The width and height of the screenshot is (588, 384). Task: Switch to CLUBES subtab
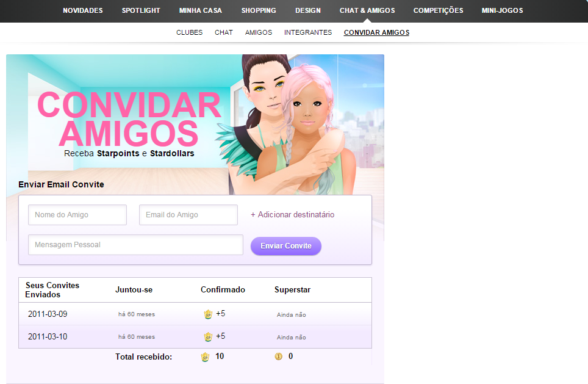pyautogui.click(x=189, y=32)
